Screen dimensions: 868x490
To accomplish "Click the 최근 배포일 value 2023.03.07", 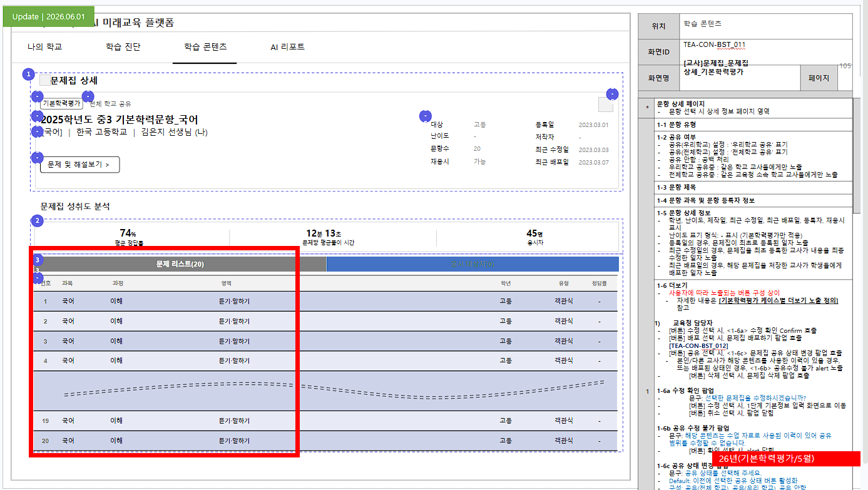I will 594,163.
